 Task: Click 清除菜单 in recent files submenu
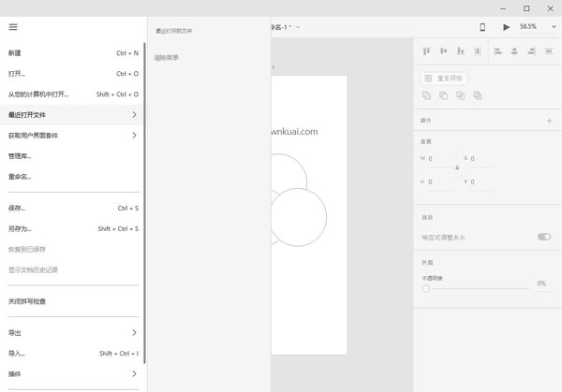[167, 57]
